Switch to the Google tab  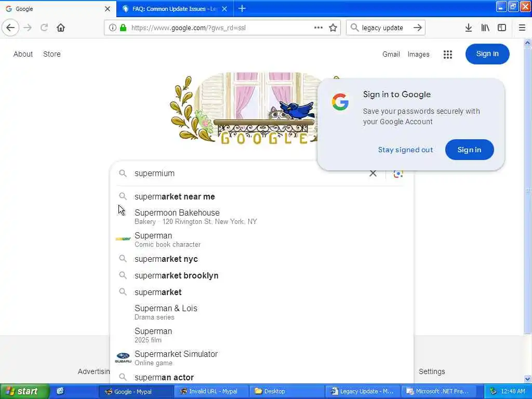[58, 9]
